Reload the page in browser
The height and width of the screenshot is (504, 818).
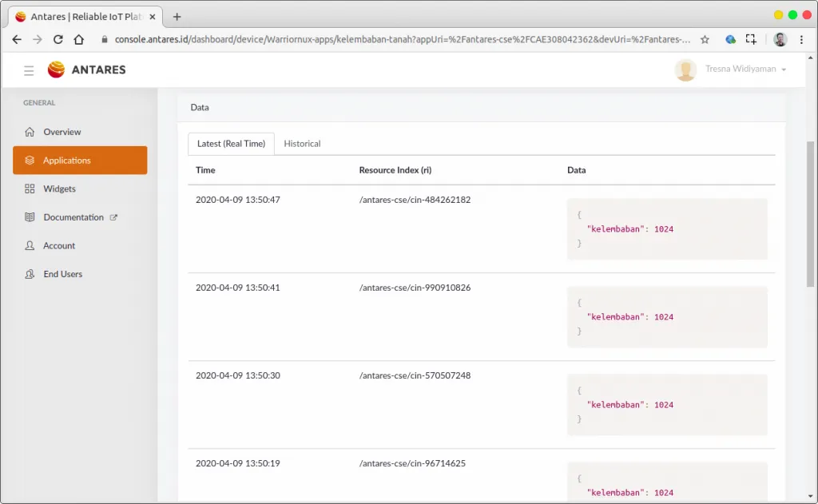(x=58, y=39)
